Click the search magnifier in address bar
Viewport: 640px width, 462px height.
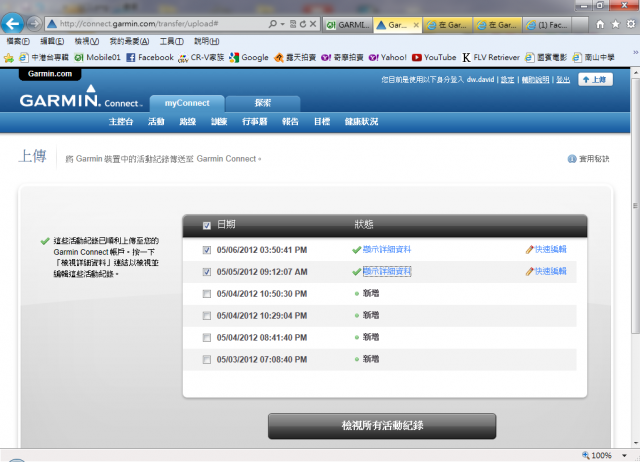273,24
